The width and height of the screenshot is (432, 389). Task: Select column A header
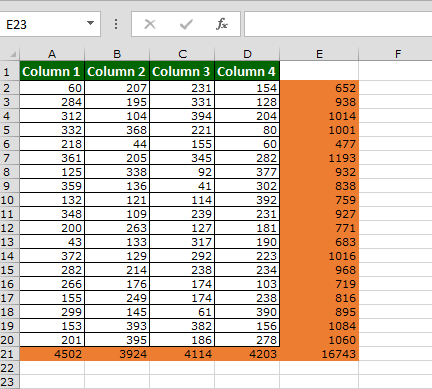click(52, 54)
